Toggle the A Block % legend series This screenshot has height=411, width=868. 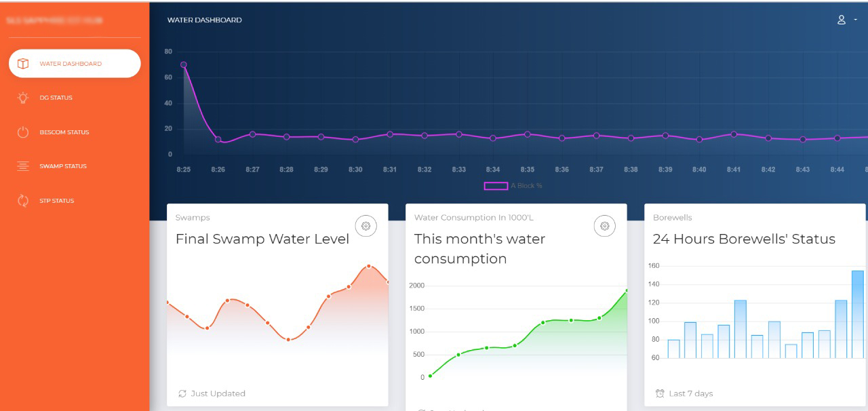click(526, 186)
